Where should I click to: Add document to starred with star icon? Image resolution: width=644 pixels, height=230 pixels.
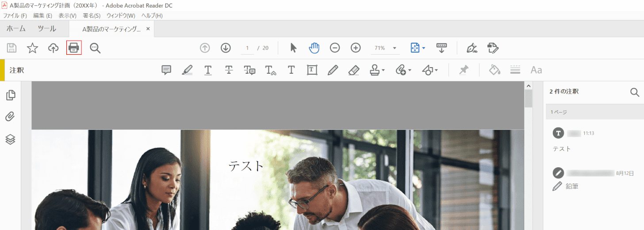pos(32,48)
